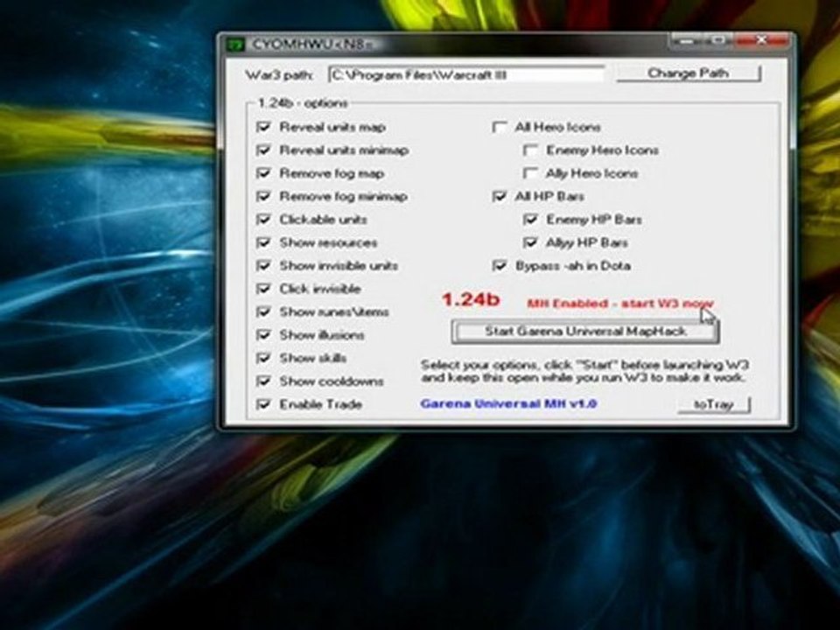Toggle Click invisible checkbox
Screen dimensions: 840x630
tap(263, 288)
